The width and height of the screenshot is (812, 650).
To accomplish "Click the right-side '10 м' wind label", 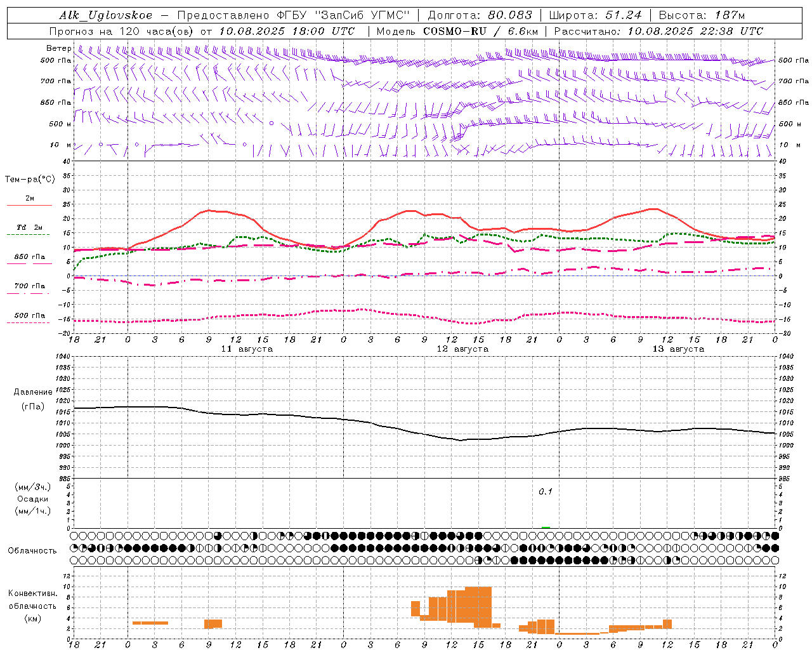I will (x=789, y=145).
